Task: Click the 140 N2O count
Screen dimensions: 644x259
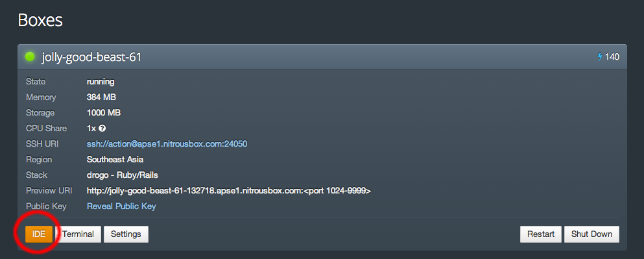Action: pos(612,56)
